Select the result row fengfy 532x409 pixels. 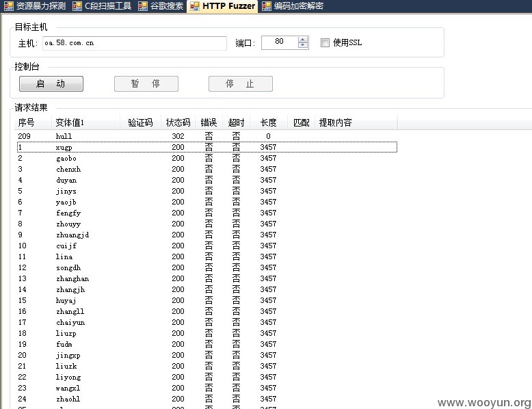tap(207, 213)
